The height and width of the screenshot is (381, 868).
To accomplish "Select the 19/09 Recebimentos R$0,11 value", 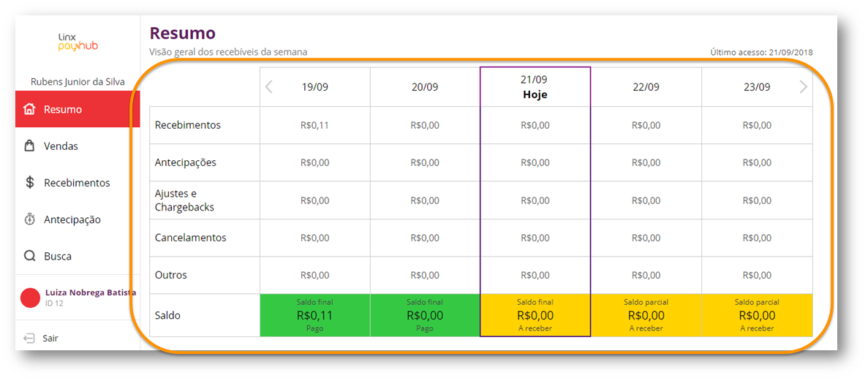I will pos(315,125).
